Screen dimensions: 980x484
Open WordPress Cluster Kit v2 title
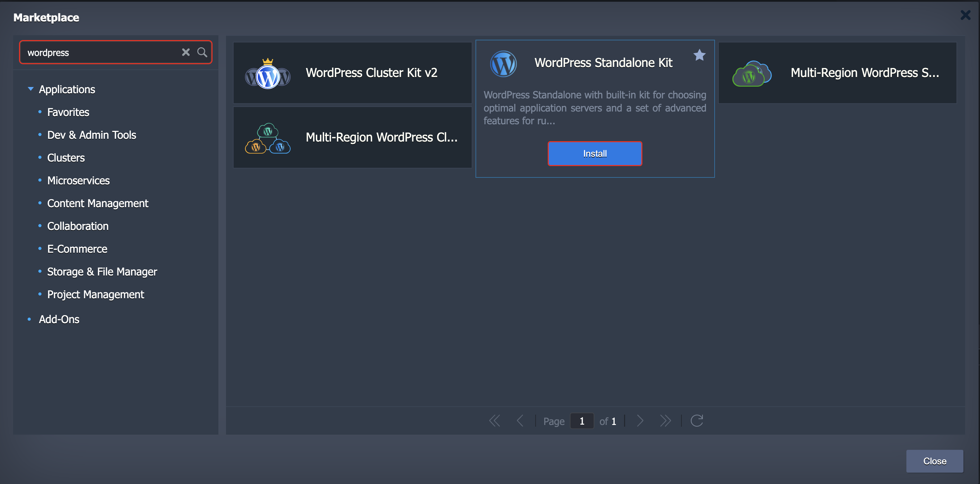(371, 72)
